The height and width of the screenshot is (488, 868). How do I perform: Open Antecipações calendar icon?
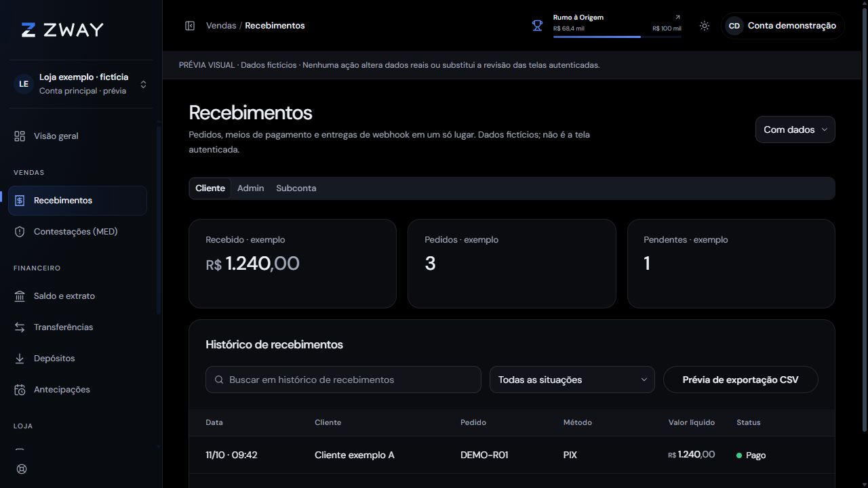pos(20,390)
